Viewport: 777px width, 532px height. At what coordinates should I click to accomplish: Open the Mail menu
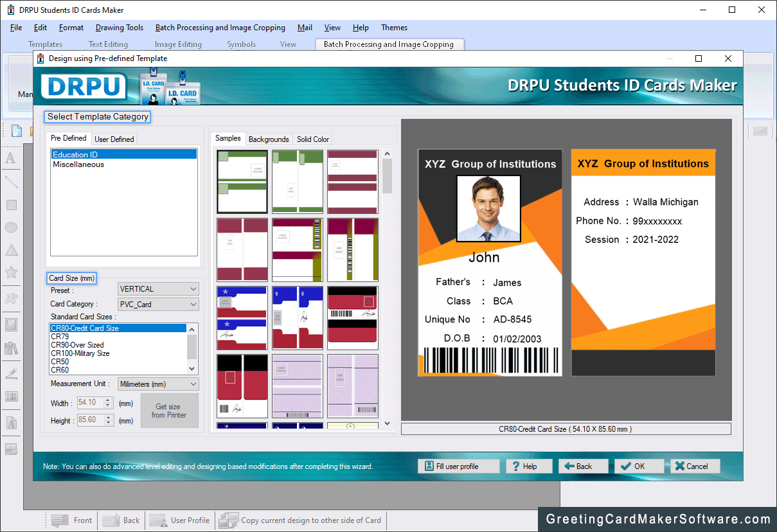click(305, 28)
